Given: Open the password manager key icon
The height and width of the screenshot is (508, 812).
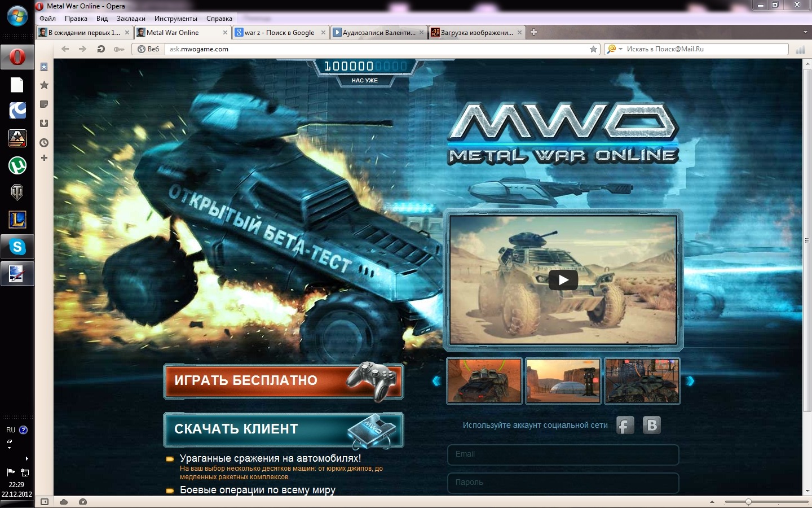Looking at the screenshot, I should click(x=119, y=49).
